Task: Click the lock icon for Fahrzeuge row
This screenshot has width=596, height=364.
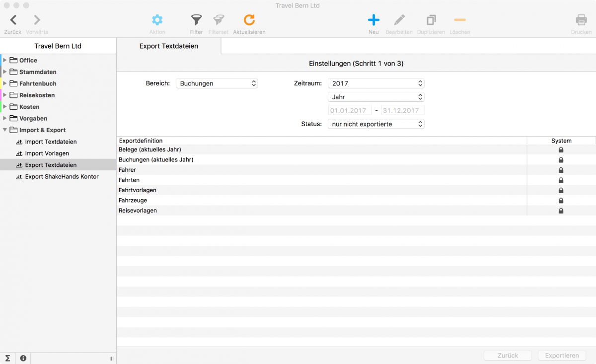Action: click(561, 201)
